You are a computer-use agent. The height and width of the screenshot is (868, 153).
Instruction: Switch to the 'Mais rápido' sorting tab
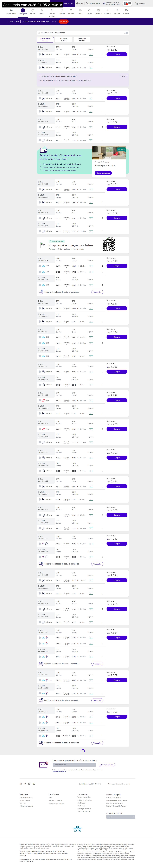[x=82, y=39]
